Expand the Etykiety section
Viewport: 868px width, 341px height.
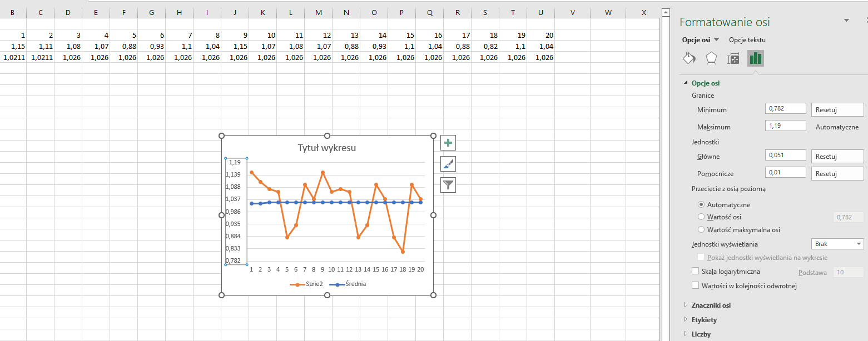[x=686, y=320]
